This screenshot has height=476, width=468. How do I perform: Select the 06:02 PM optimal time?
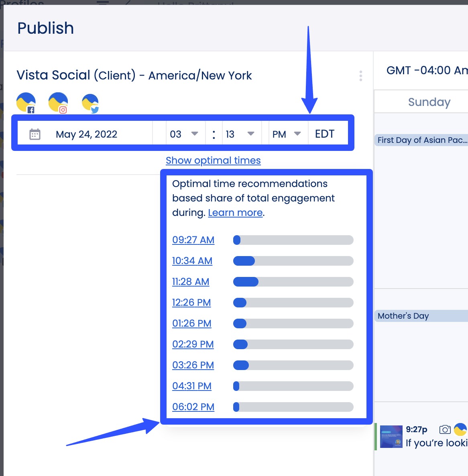point(193,407)
